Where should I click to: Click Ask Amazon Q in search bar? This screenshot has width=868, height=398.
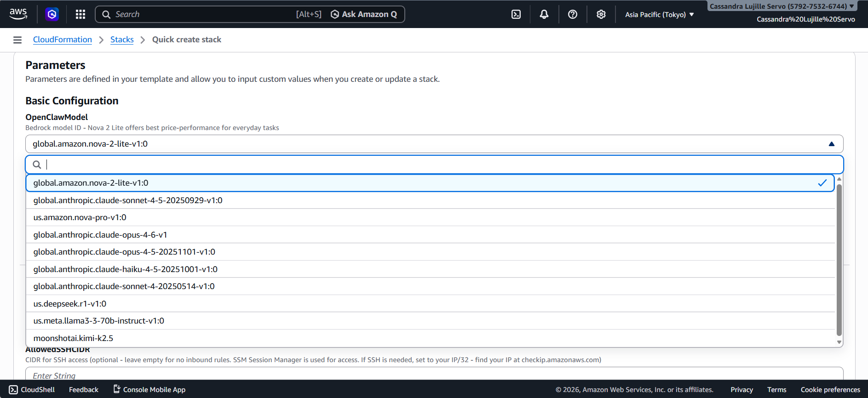coord(364,14)
